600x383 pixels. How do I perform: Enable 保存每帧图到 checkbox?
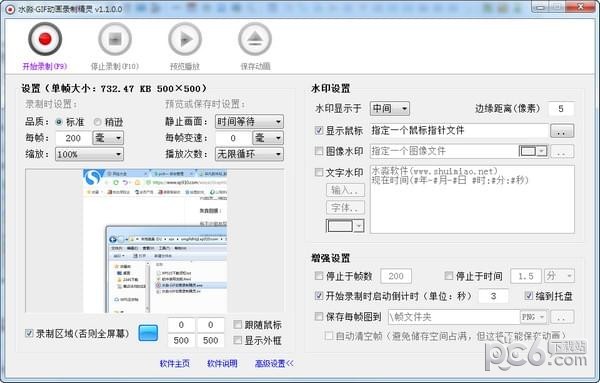(319, 316)
